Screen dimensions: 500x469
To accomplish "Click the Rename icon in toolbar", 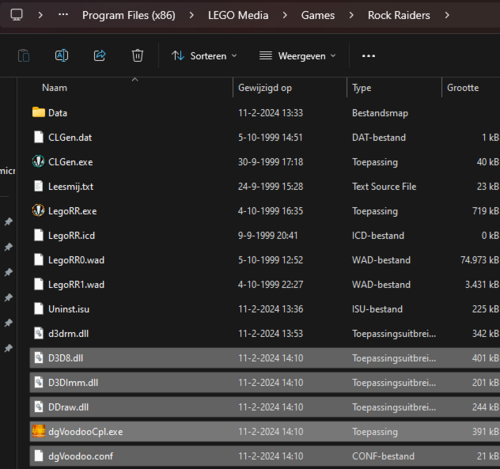I will tap(62, 56).
